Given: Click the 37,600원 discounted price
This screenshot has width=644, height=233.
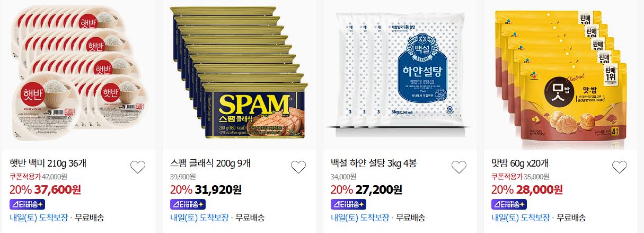Looking at the screenshot, I should tap(58, 190).
